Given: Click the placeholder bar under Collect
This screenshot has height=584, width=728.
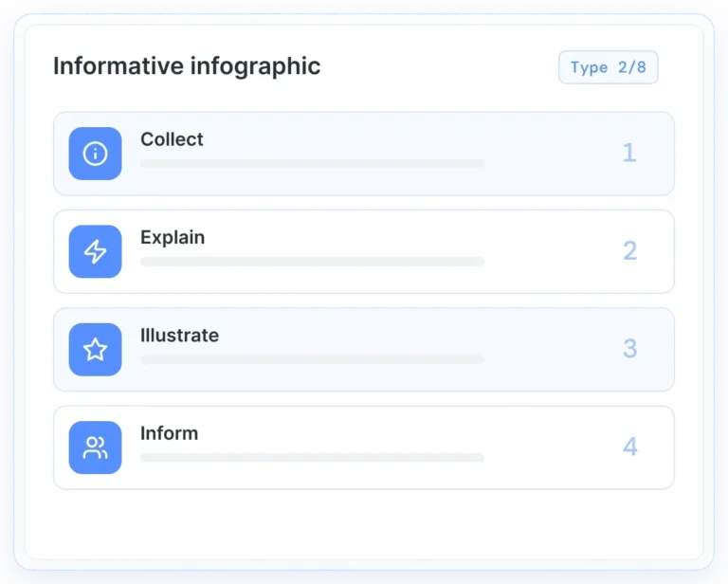Looking at the screenshot, I should 312,163.
